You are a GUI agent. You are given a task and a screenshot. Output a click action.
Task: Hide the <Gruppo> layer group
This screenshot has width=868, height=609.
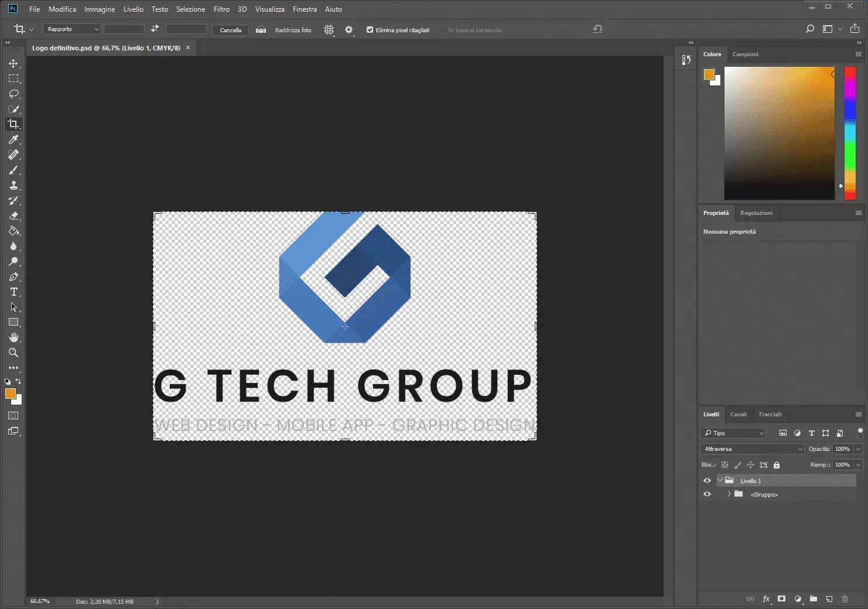coord(707,494)
